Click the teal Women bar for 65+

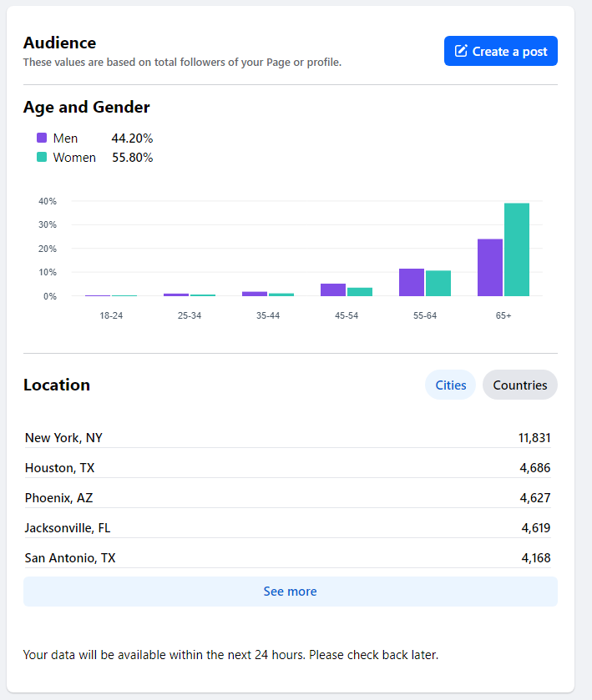click(x=517, y=249)
